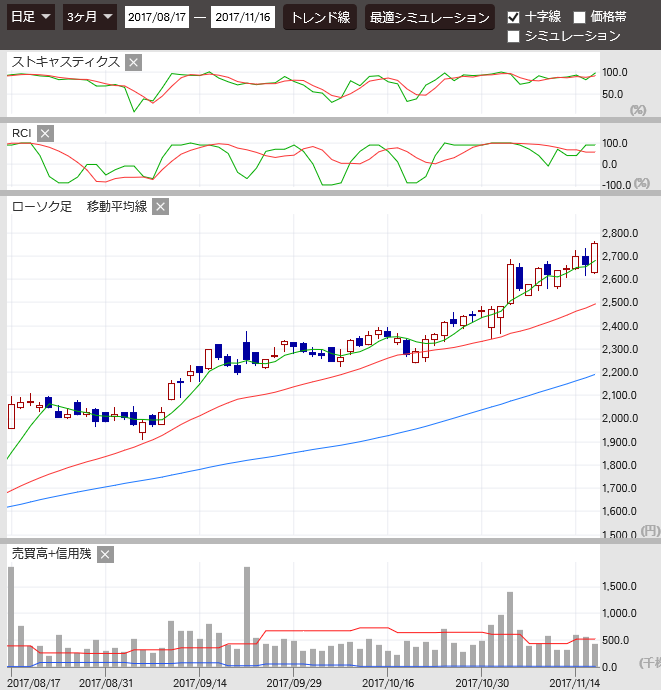
Task: Run 最適シミュレーション from the toolbar
Action: click(x=429, y=17)
